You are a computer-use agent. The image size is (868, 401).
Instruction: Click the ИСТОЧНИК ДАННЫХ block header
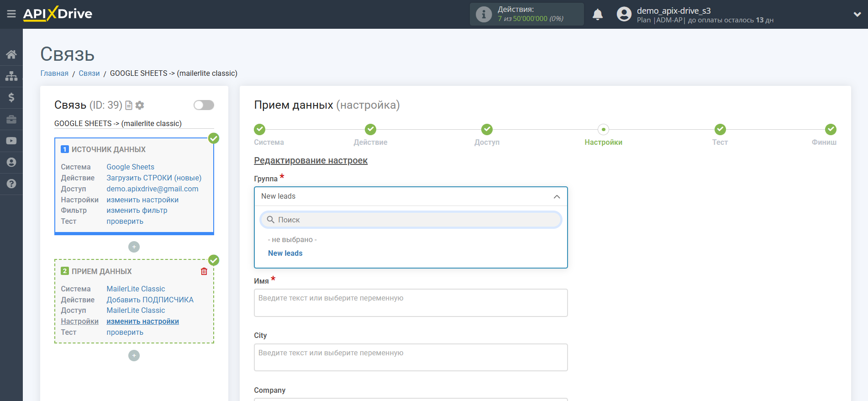pyautogui.click(x=109, y=150)
